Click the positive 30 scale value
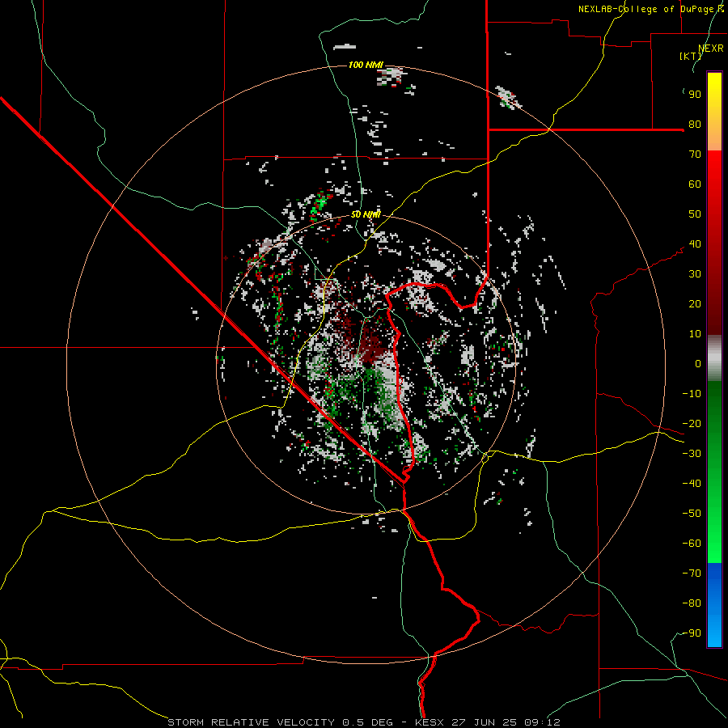This screenshot has height=728, width=728. (x=695, y=274)
